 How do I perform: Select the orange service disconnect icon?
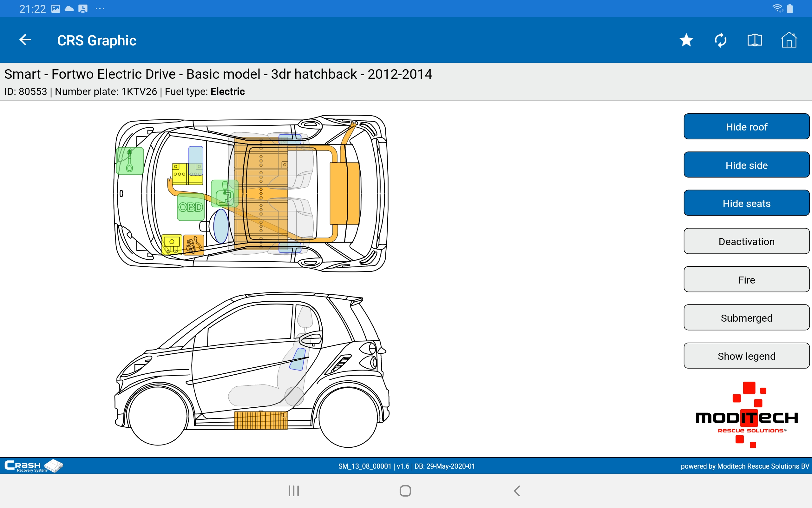pyautogui.click(x=193, y=245)
